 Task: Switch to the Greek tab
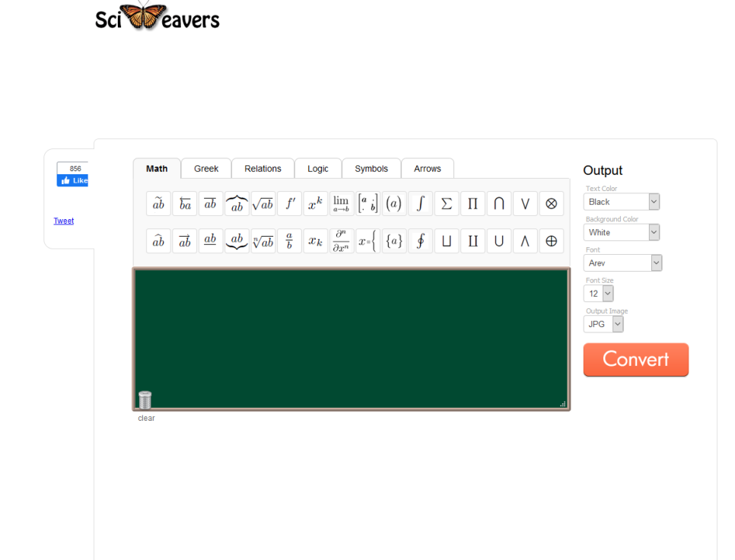point(206,169)
